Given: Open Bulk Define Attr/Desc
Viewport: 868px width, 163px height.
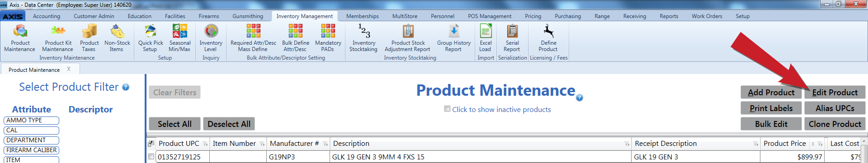Looking at the screenshot, I should (295, 38).
